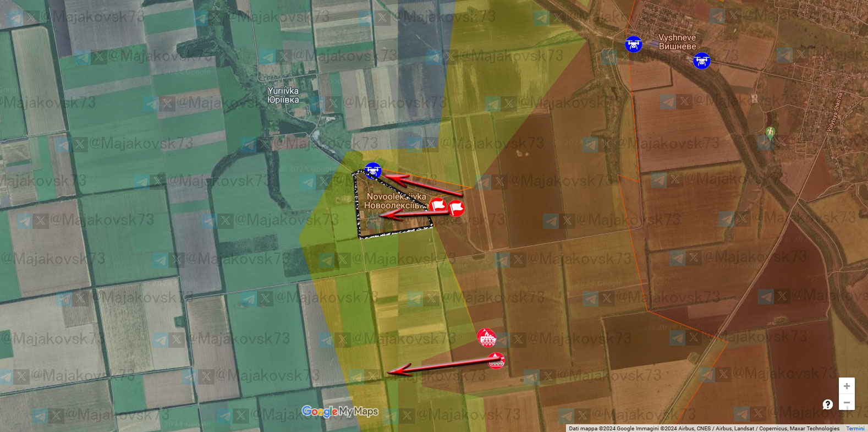Click the Yuriivka village label

point(283,95)
